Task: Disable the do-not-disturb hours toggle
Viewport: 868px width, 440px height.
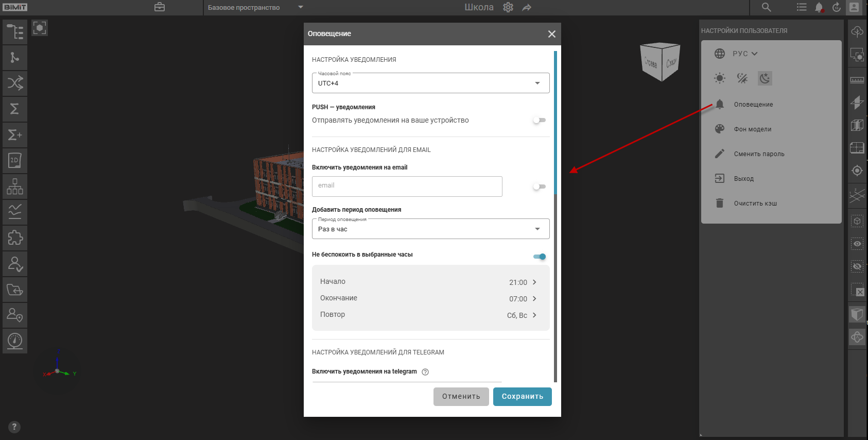Action: 540,257
